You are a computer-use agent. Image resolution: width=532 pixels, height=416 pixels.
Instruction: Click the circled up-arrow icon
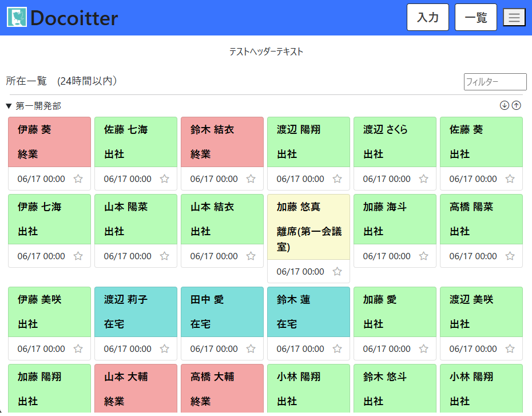click(x=516, y=105)
